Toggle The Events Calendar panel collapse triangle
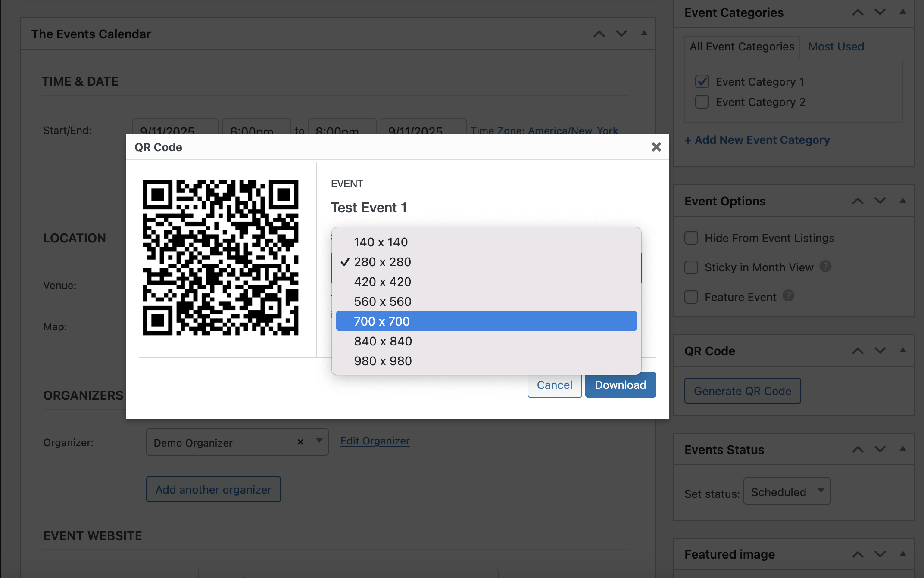Screen dimensions: 924x578 point(644,34)
